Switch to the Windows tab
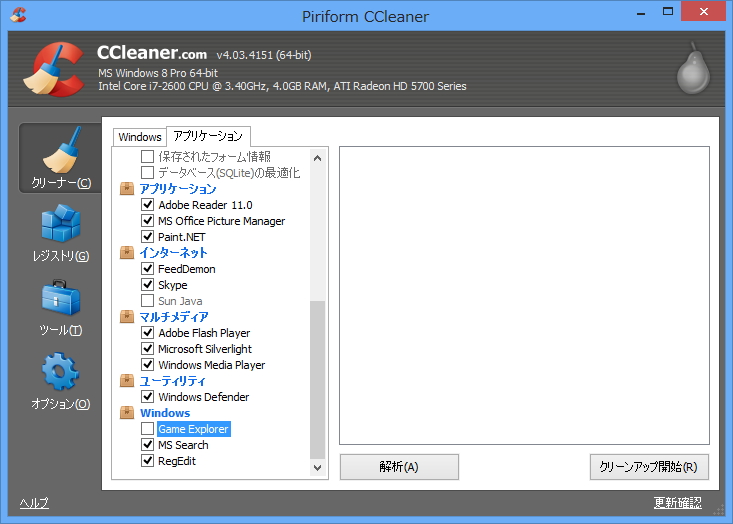The width and height of the screenshot is (733, 524). pyautogui.click(x=140, y=137)
